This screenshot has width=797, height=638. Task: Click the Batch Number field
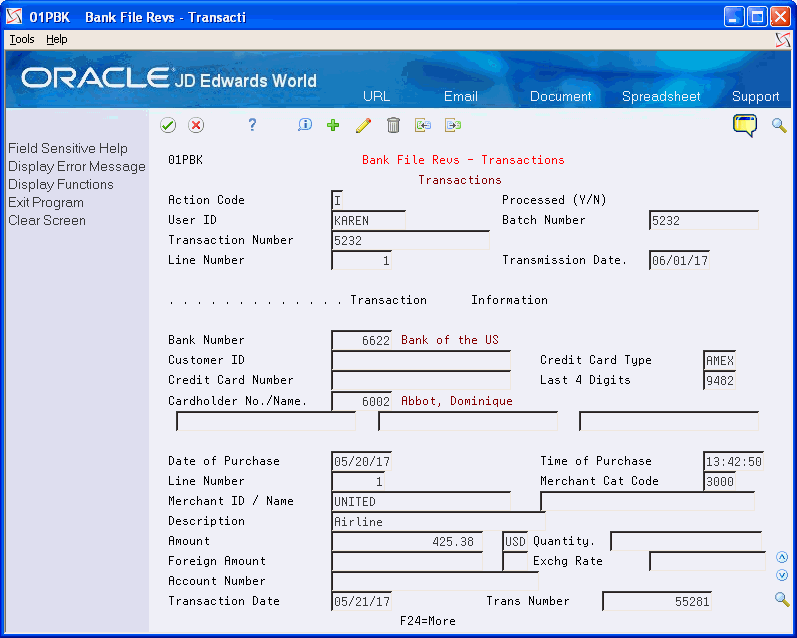click(703, 220)
